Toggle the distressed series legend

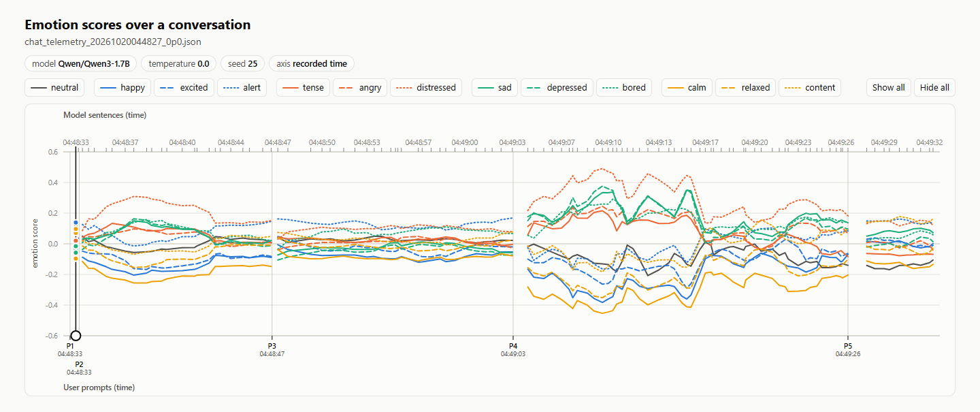click(x=427, y=87)
